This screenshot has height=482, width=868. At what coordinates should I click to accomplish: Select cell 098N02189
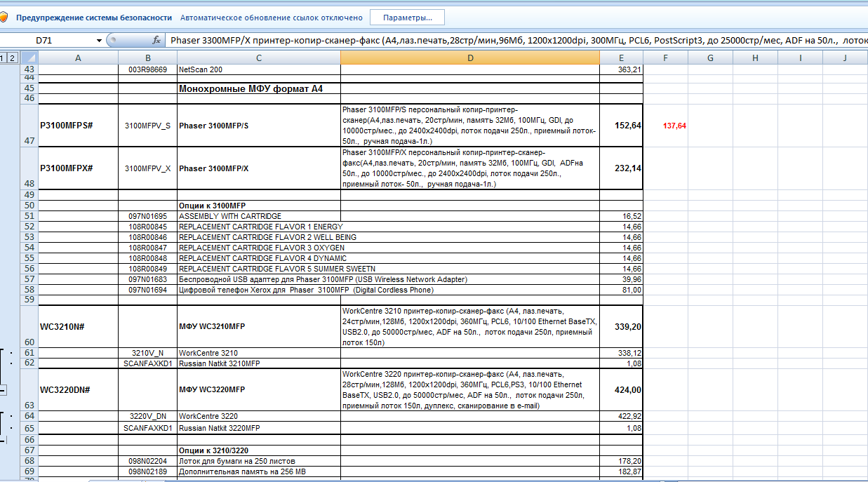pos(147,471)
